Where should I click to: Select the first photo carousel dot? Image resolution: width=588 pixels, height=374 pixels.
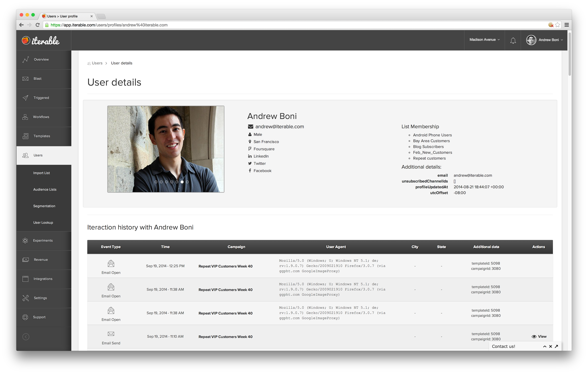(156, 182)
